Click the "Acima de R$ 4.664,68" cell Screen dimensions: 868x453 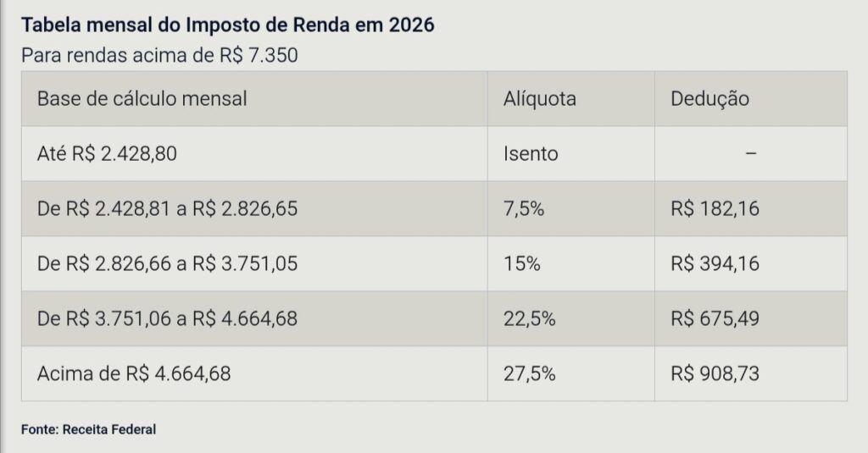click(x=134, y=373)
